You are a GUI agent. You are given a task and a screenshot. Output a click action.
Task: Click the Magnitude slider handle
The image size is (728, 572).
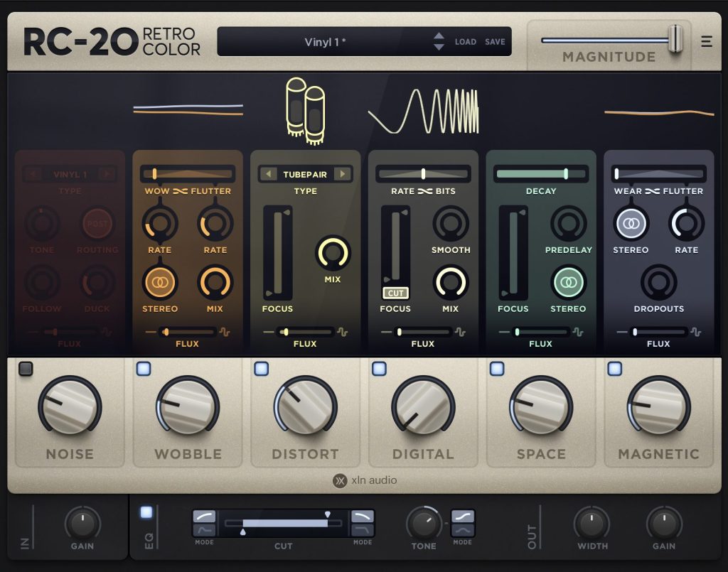click(675, 39)
